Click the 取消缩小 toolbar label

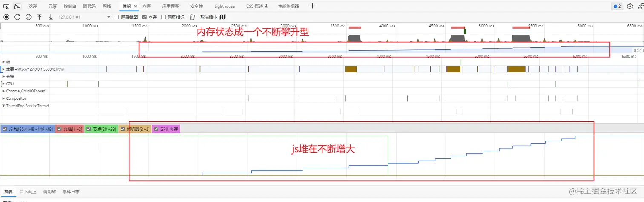click(x=208, y=17)
